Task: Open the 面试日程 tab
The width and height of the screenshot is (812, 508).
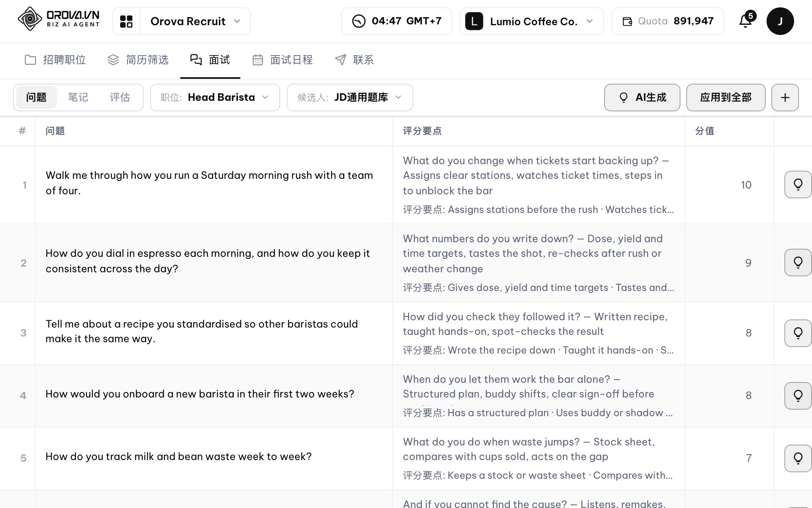Action: tap(283, 60)
